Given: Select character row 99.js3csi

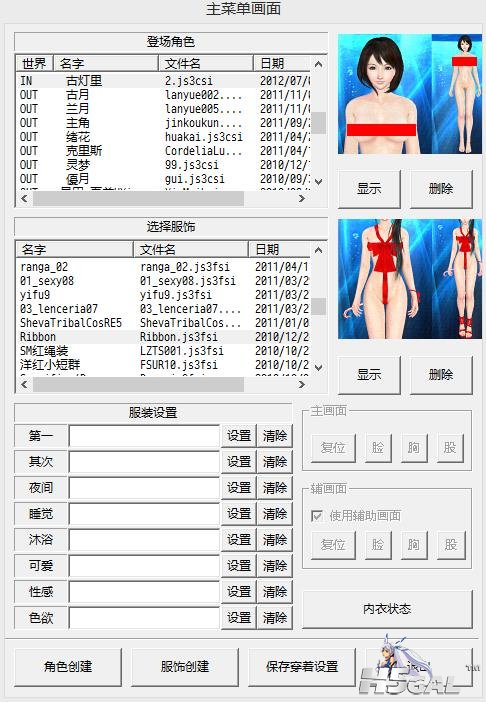Looking at the screenshot, I should click(x=163, y=165).
